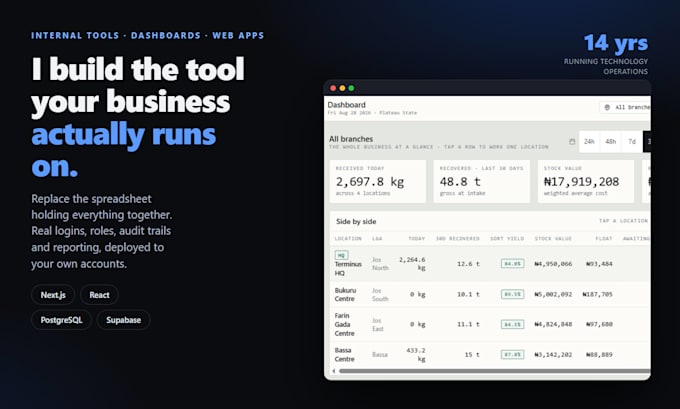680x409 pixels.
Task: Click the HQ badge above Terminus HQ
Action: tap(341, 255)
